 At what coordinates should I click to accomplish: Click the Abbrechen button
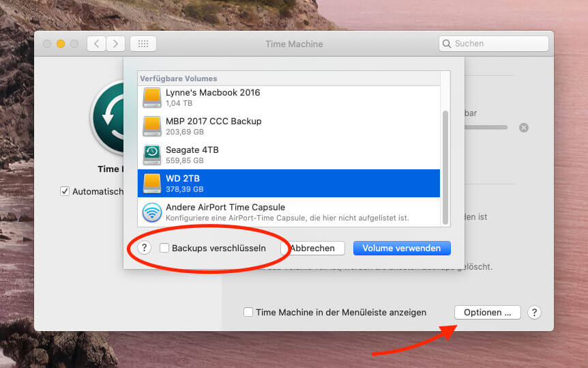(x=312, y=249)
